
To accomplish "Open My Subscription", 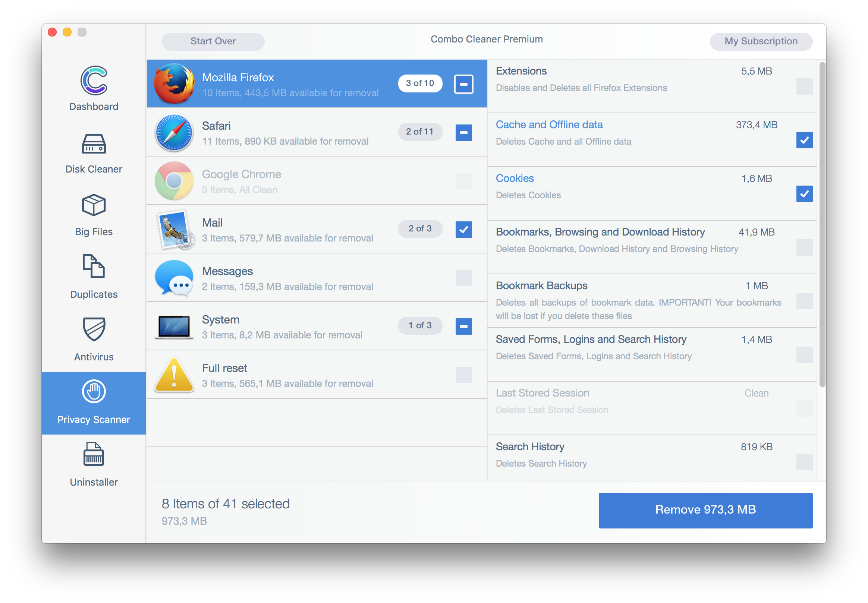I will [x=761, y=41].
